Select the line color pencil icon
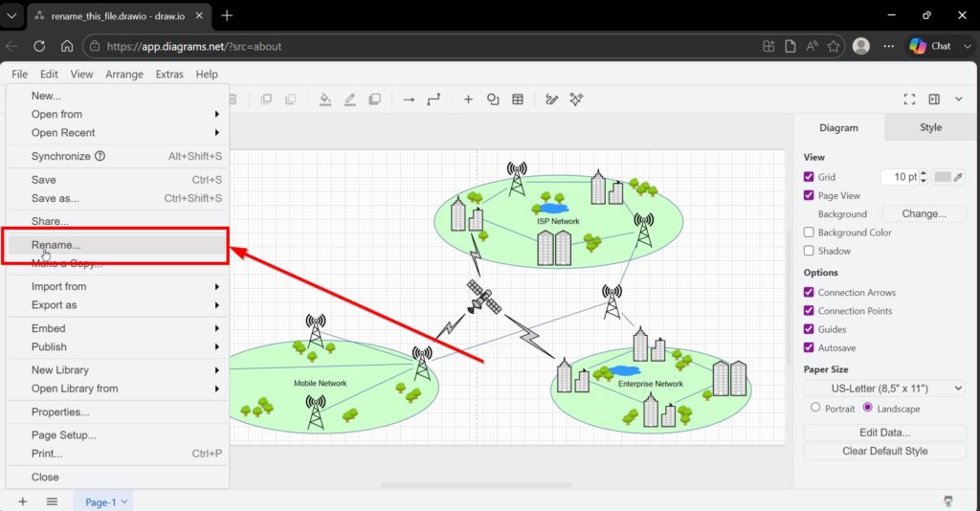 pyautogui.click(x=349, y=100)
